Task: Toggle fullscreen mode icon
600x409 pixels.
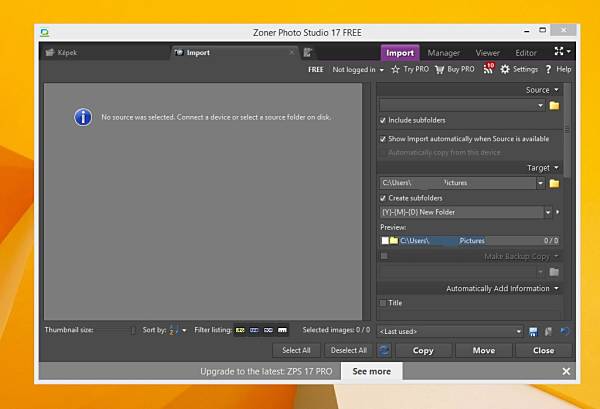Action: tap(559, 51)
